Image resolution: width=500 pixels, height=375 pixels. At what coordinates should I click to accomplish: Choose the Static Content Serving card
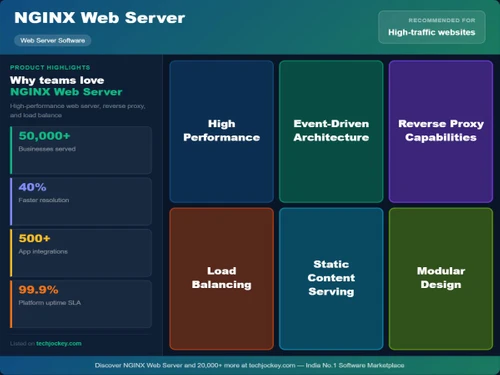tap(331, 279)
